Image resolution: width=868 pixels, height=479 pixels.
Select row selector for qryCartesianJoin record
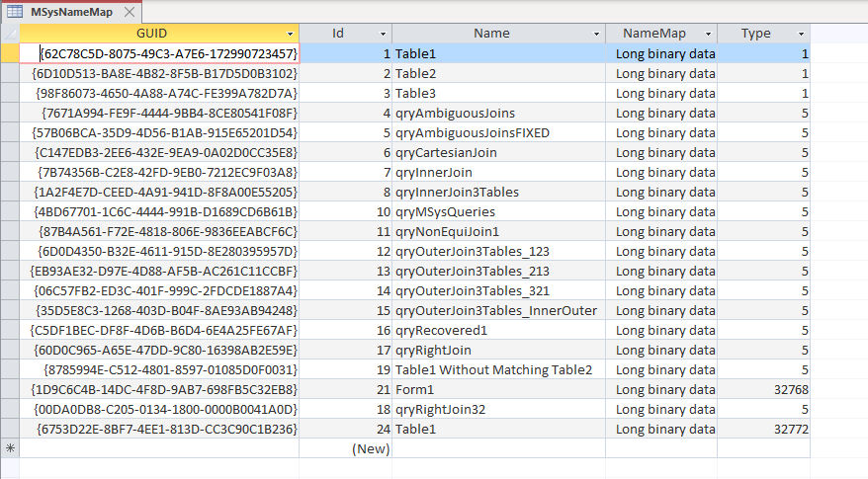10,153
